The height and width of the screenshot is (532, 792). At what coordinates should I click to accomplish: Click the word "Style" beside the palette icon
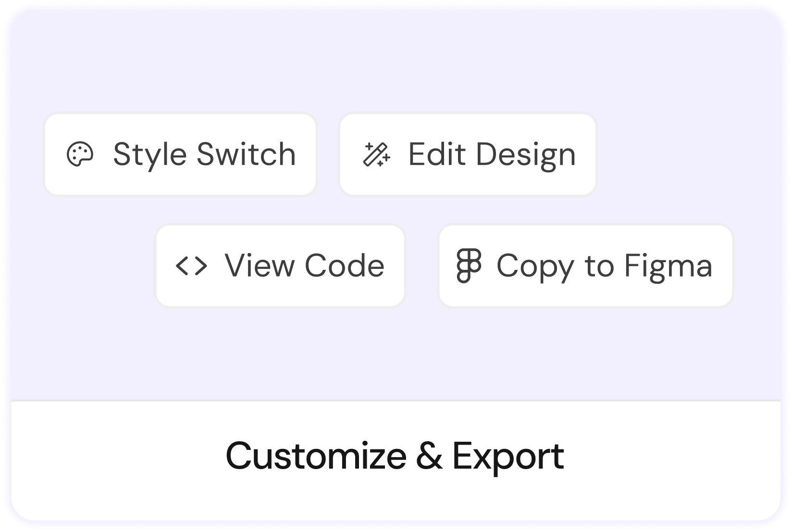(x=149, y=155)
